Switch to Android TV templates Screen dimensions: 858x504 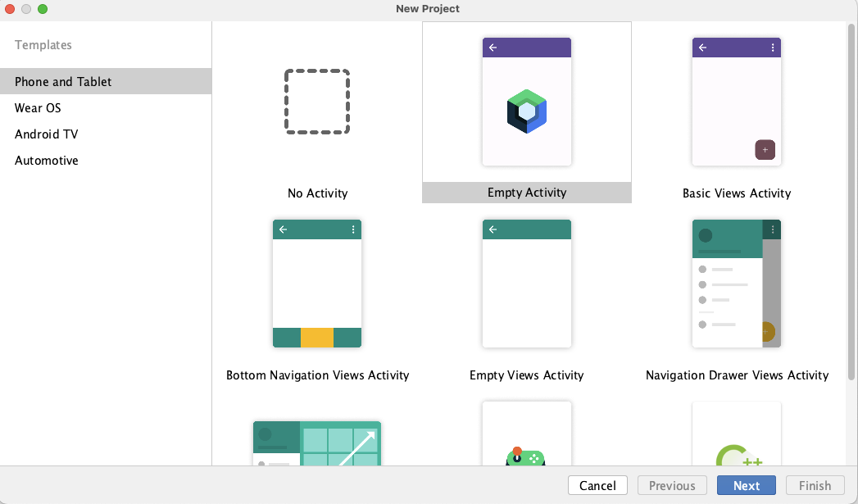point(106,134)
